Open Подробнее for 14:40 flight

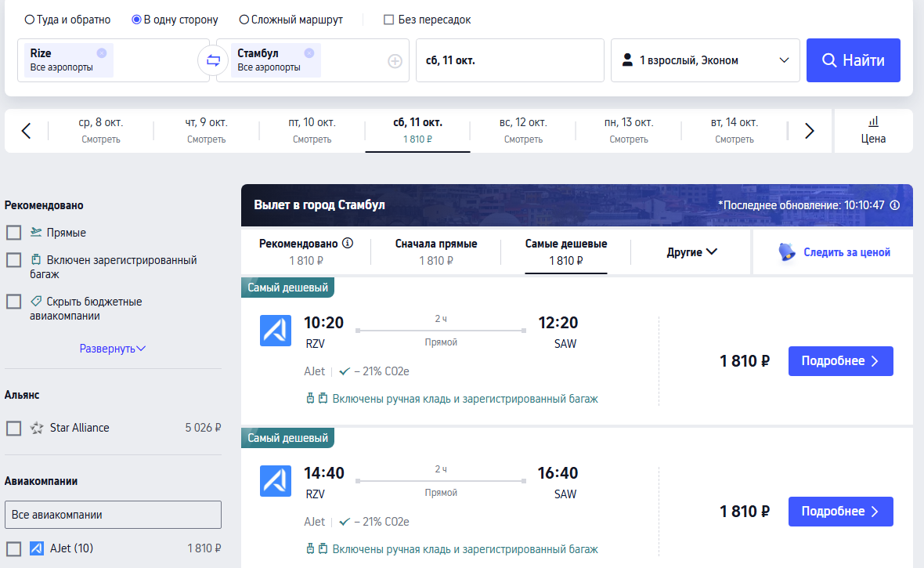click(x=841, y=512)
